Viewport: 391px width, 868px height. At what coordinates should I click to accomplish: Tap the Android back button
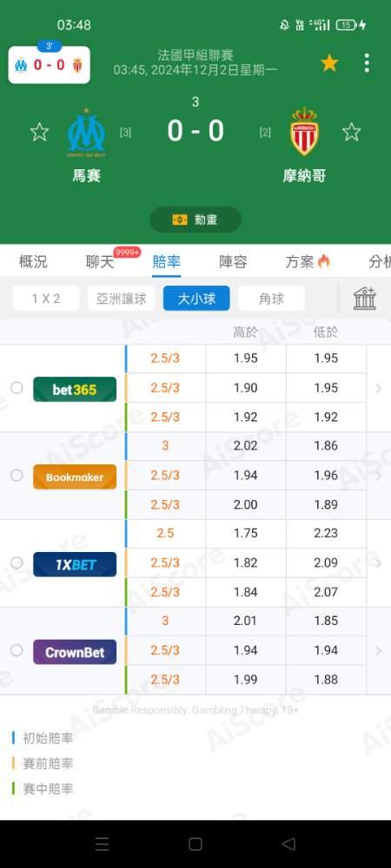click(288, 844)
